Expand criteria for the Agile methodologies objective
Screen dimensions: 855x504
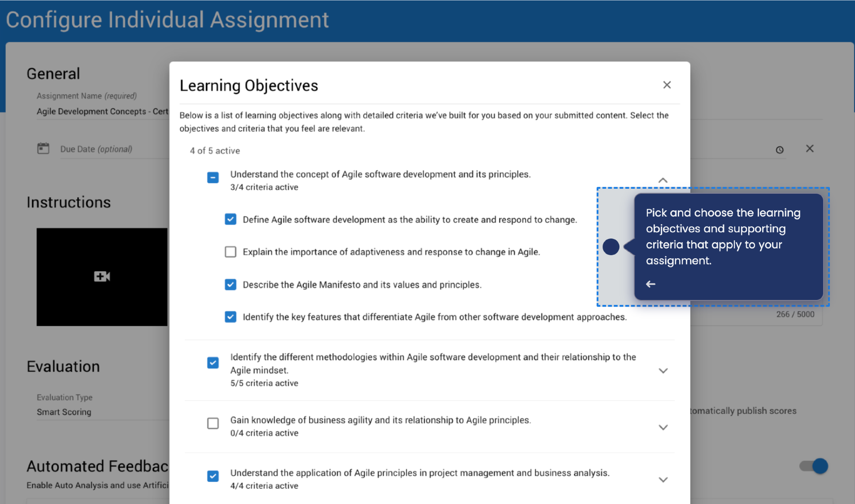(x=663, y=370)
